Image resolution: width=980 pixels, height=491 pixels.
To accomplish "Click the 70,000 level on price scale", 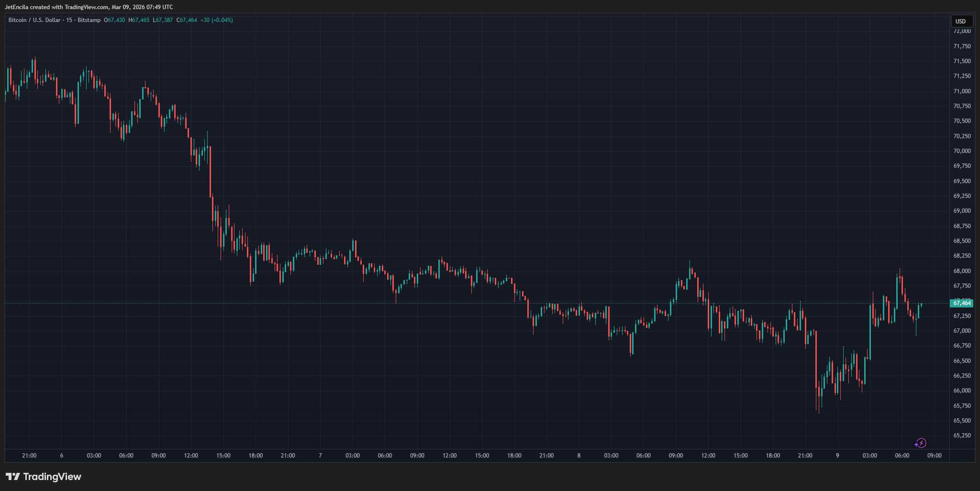I will pyautogui.click(x=962, y=151).
